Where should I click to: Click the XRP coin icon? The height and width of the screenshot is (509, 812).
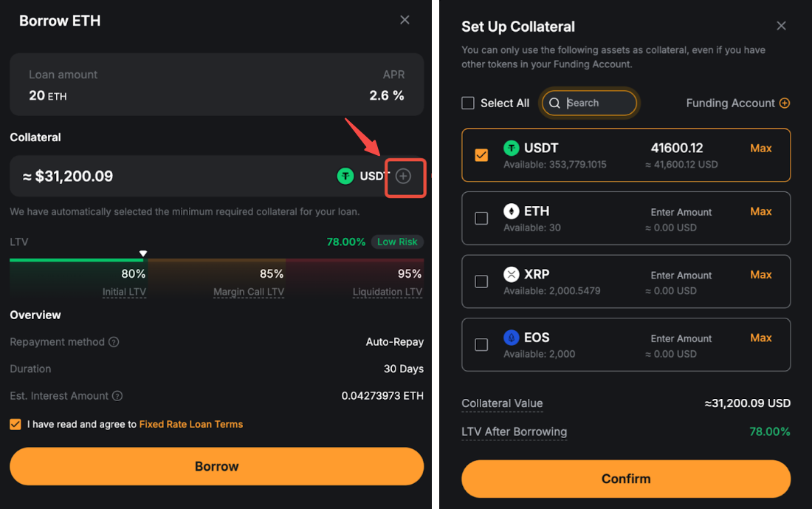click(x=511, y=275)
